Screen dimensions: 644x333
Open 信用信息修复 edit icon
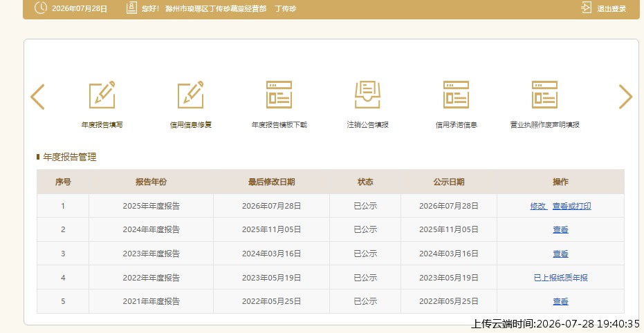191,95
